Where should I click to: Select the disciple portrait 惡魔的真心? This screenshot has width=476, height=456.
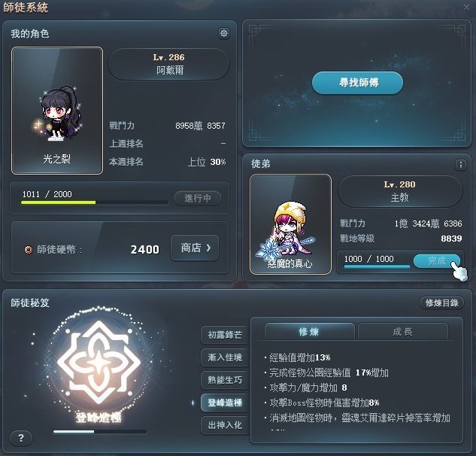pos(290,224)
